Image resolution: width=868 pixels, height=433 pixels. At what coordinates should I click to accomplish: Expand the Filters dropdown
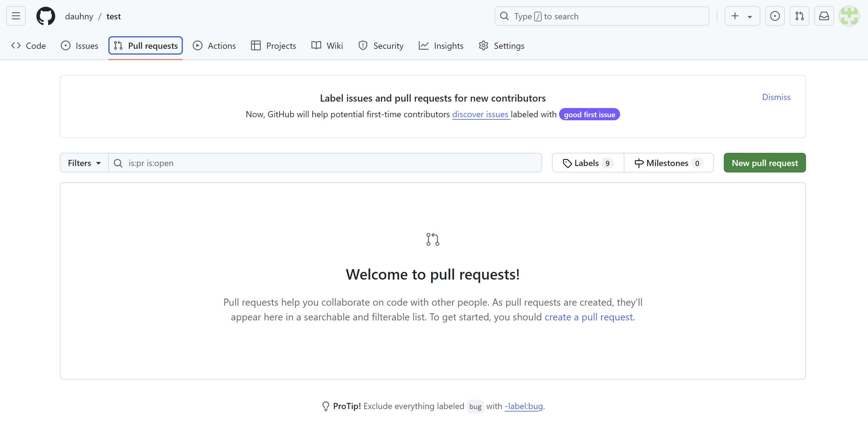coord(84,163)
